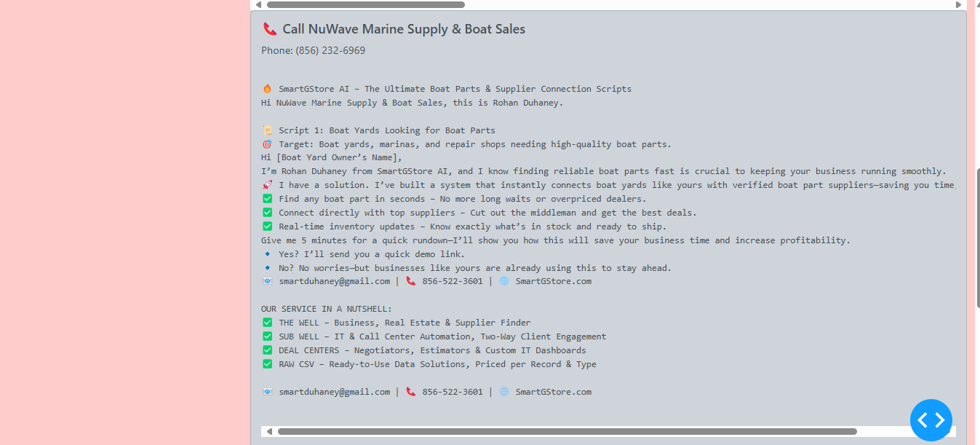980x445 pixels.
Task: Click the fire emoji beside SmartGStore AI
Action: [x=267, y=89]
